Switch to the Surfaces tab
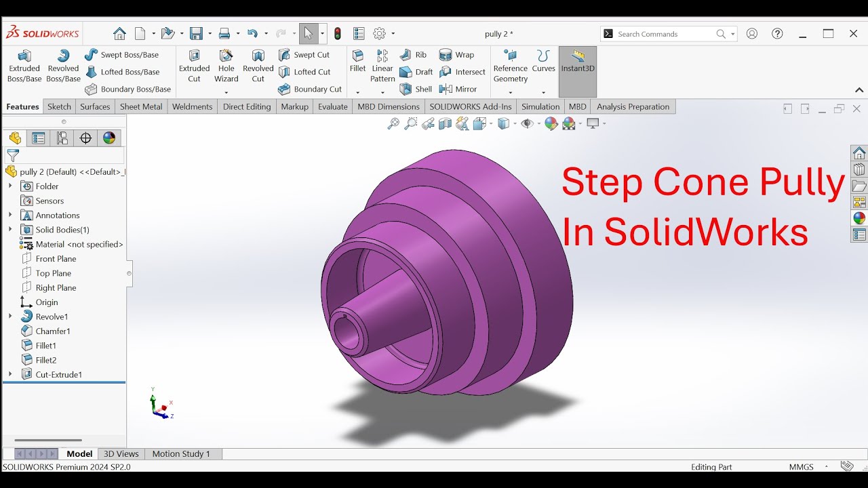Image resolution: width=868 pixels, height=488 pixels. point(95,106)
